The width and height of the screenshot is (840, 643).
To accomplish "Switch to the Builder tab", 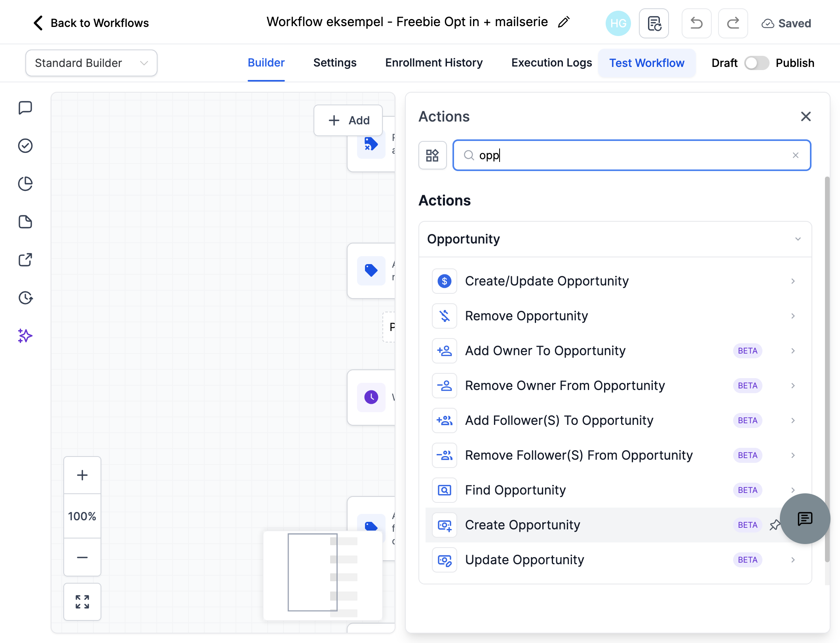I will 266,63.
